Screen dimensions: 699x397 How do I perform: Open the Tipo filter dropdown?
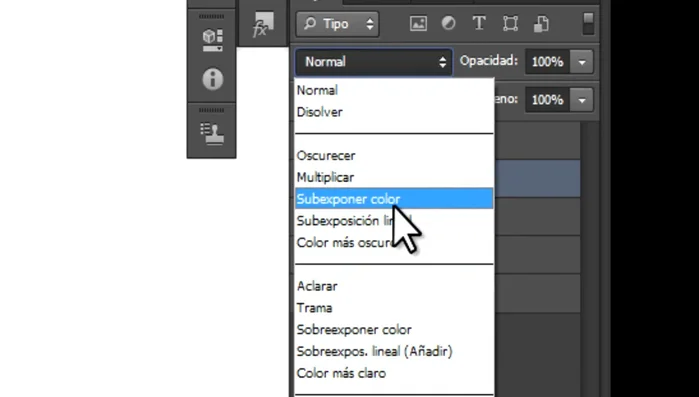click(x=337, y=24)
